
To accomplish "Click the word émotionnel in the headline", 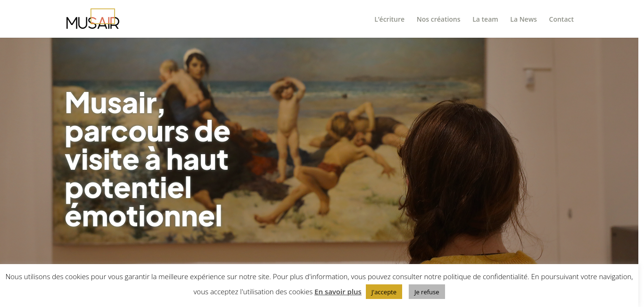I will coord(143,216).
